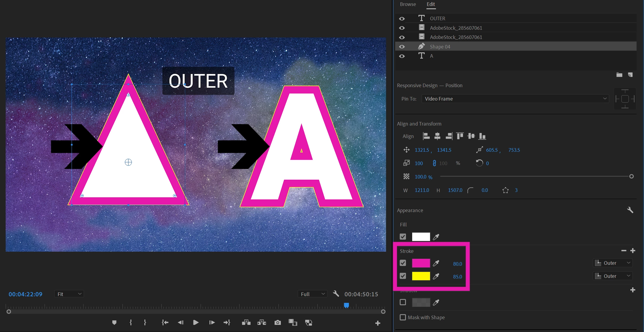Click the yellow stroke width value 85.0
The height and width of the screenshot is (332, 644).
point(457,277)
